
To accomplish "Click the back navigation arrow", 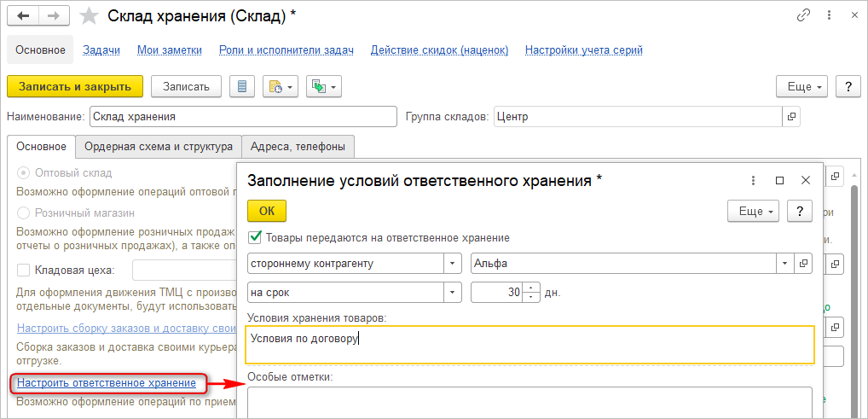I will pos(23,16).
